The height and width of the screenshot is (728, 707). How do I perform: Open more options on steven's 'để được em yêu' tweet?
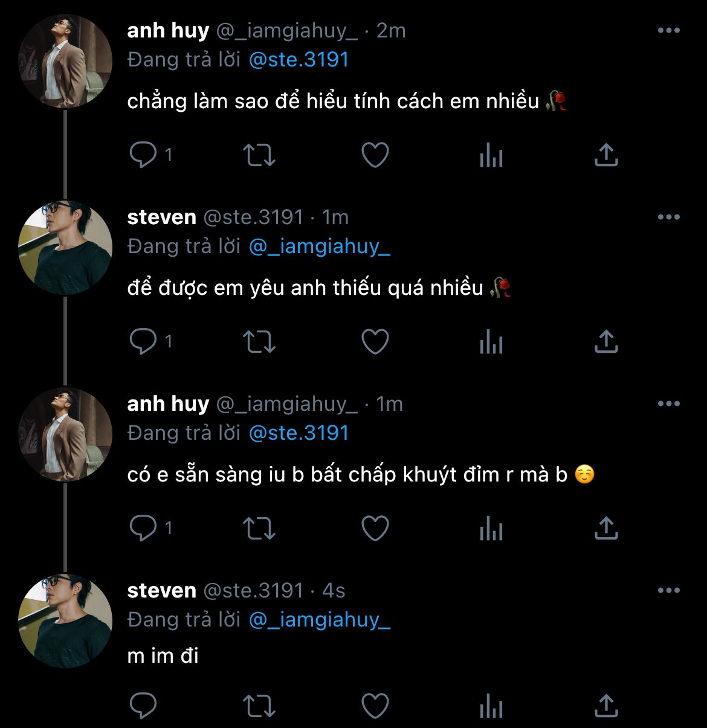click(x=668, y=217)
